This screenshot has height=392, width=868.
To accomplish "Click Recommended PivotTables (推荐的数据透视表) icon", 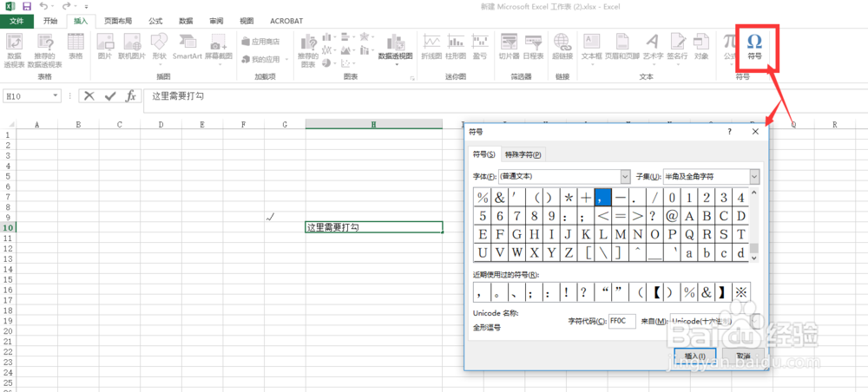I will [x=44, y=50].
